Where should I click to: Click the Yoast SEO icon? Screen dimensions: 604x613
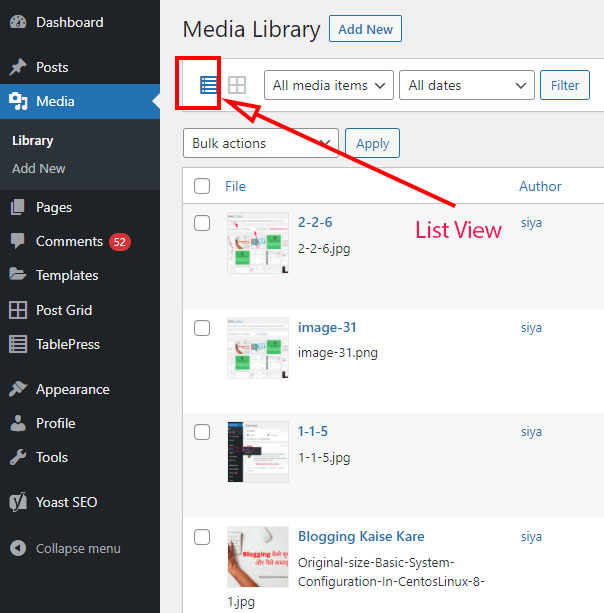pos(18,502)
